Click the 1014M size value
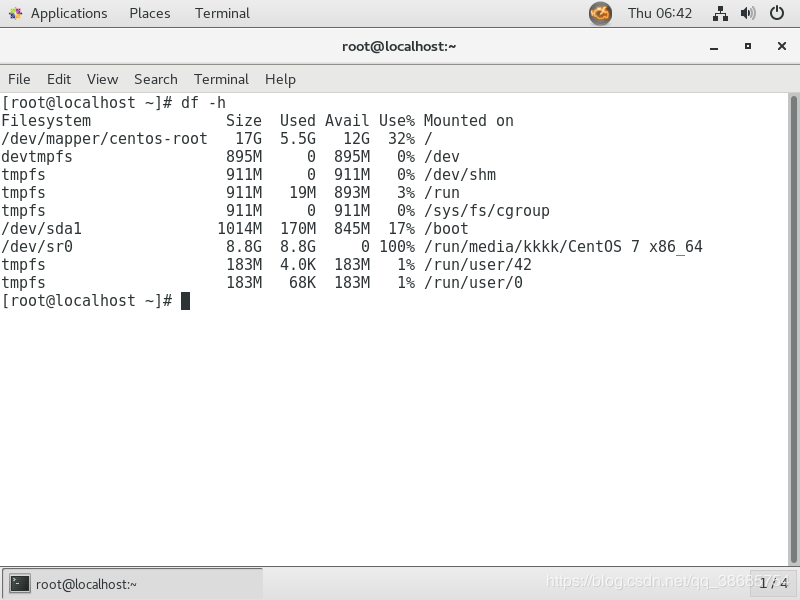 pyautogui.click(x=240, y=229)
